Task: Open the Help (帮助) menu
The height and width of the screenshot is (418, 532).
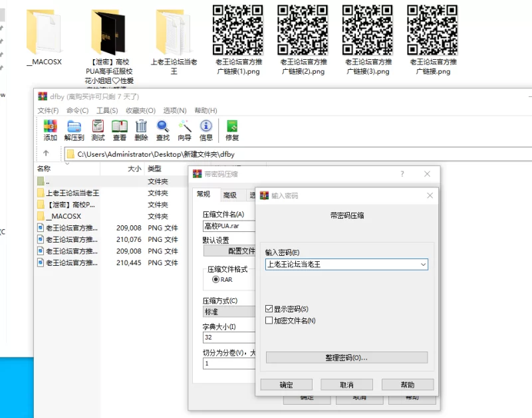Action: [x=205, y=110]
